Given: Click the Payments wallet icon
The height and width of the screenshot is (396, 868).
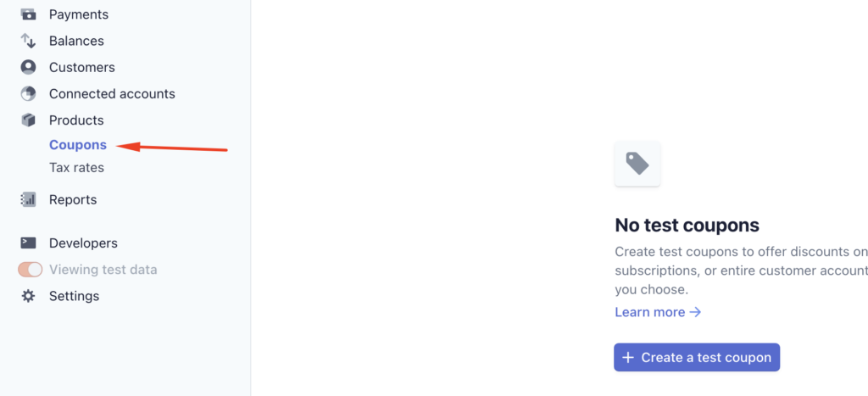Looking at the screenshot, I should pyautogui.click(x=29, y=14).
